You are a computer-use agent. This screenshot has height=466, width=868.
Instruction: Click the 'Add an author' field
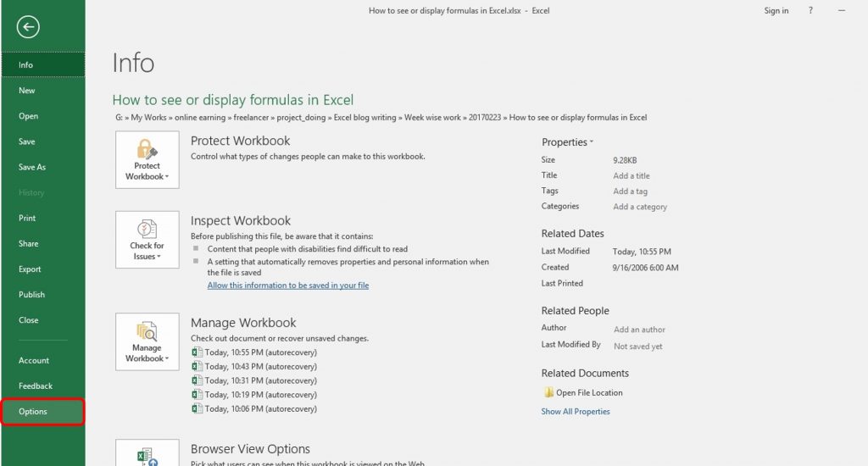[639, 330]
